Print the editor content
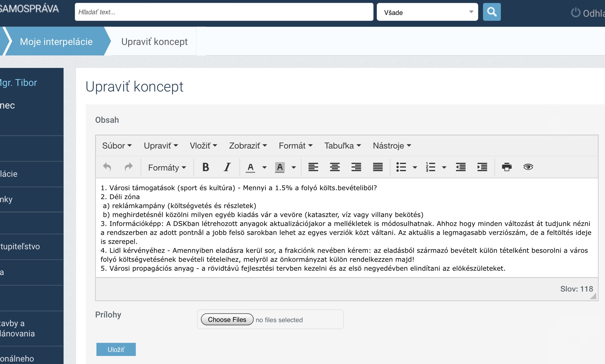605x364 pixels. point(507,167)
